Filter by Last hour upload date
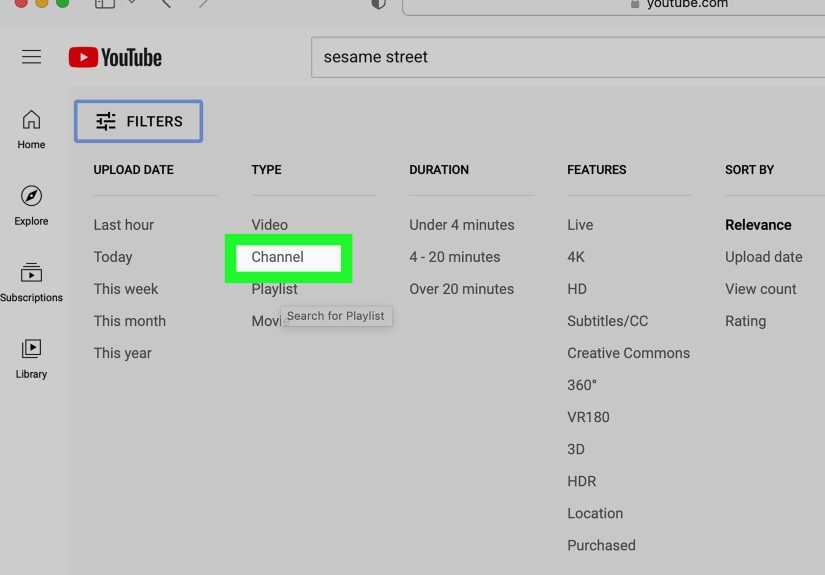 tap(124, 225)
